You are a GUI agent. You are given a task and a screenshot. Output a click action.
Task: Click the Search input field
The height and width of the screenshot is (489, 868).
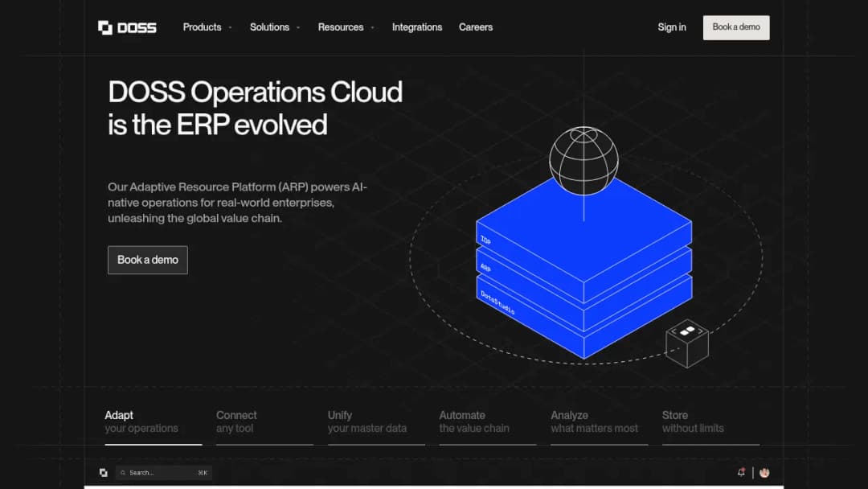pyautogui.click(x=164, y=472)
